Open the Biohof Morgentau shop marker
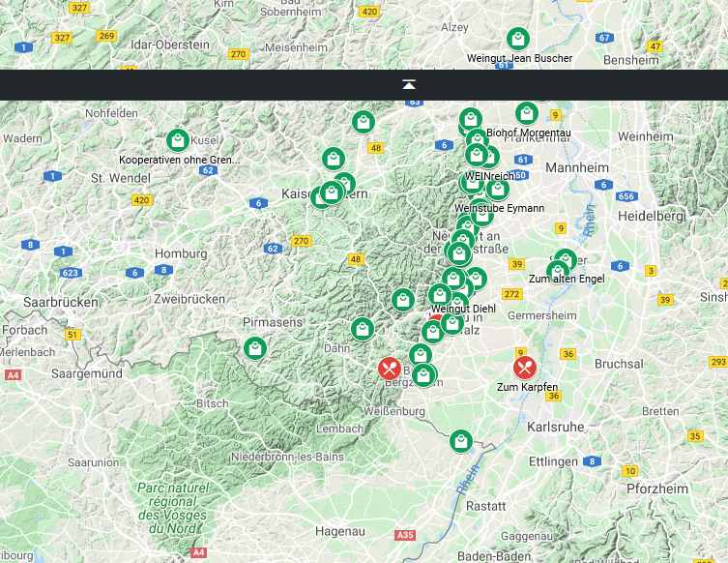728x563 pixels. (x=526, y=114)
